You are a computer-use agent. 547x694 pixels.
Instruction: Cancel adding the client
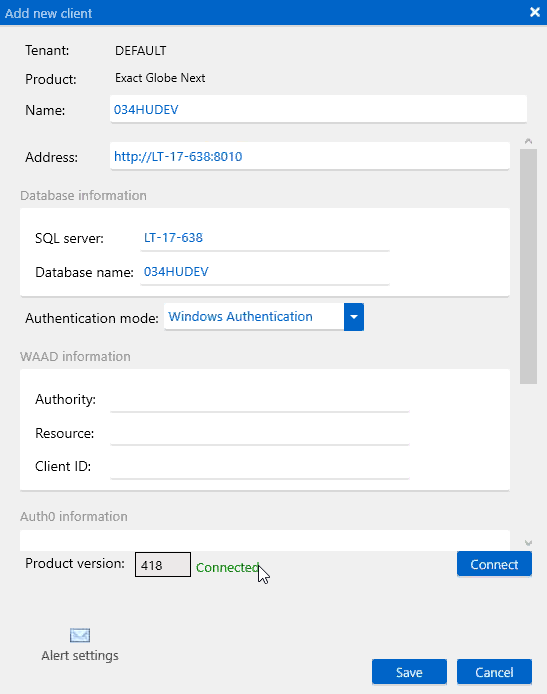[494, 672]
